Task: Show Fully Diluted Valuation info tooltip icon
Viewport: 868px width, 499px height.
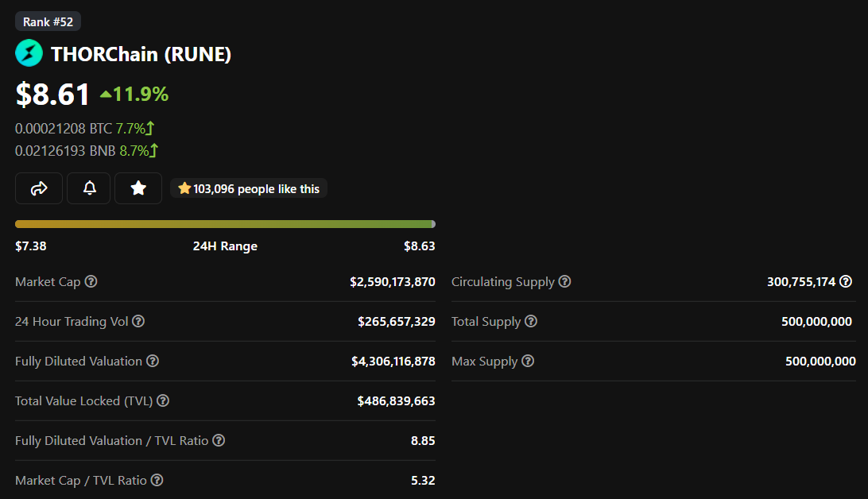Action: (153, 362)
